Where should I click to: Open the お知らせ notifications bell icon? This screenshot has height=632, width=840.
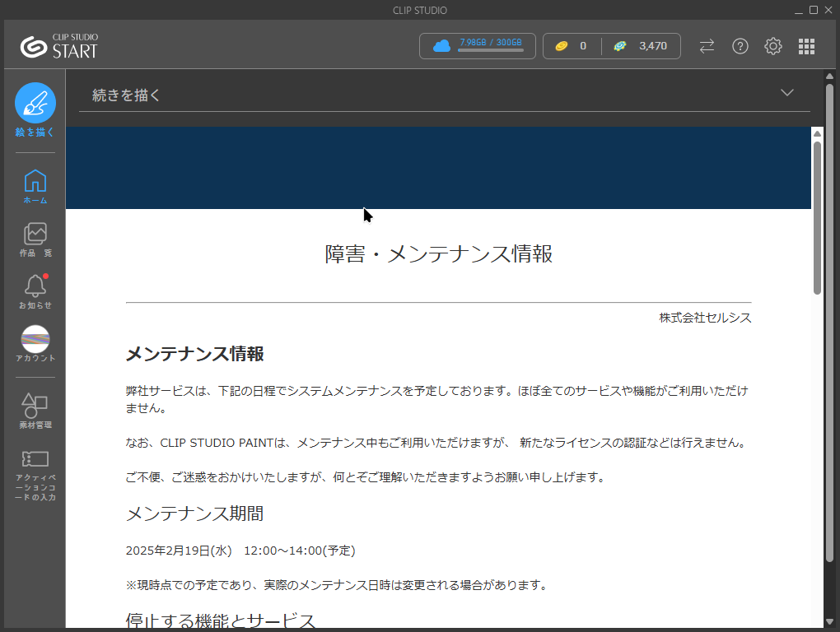point(35,286)
